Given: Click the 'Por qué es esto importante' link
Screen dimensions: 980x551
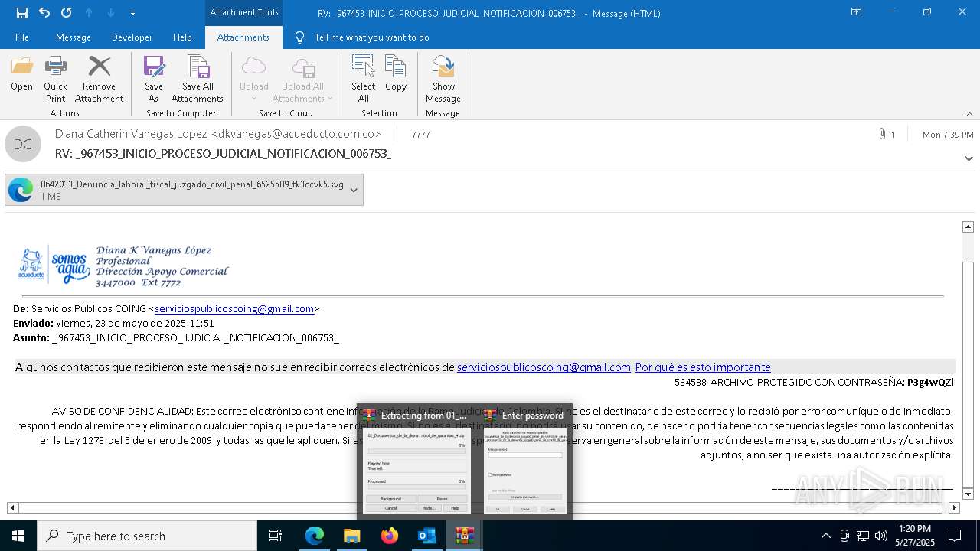Looking at the screenshot, I should [x=703, y=367].
